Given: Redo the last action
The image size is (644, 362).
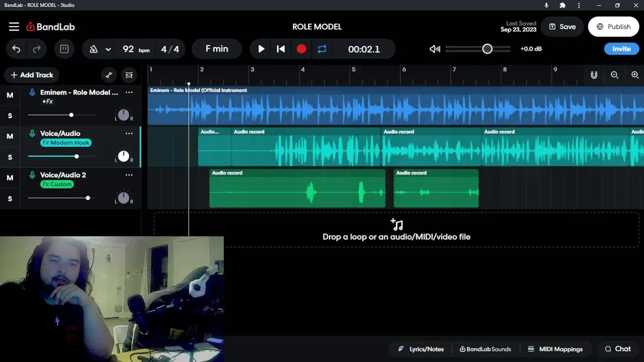Looking at the screenshot, I should 37,49.
